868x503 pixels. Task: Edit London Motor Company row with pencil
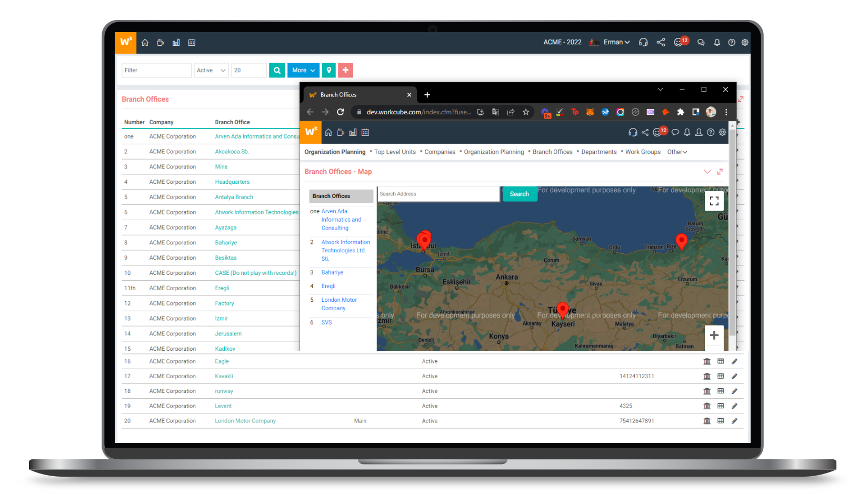(734, 421)
